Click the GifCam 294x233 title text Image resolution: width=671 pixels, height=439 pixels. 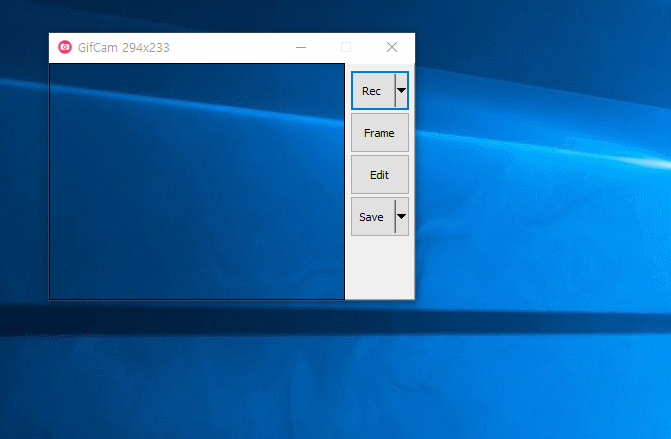(x=124, y=47)
